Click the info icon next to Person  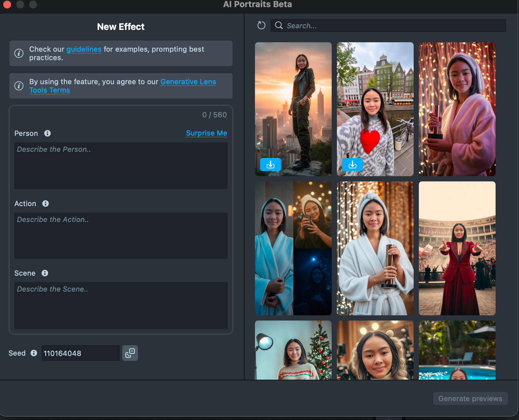click(x=47, y=133)
